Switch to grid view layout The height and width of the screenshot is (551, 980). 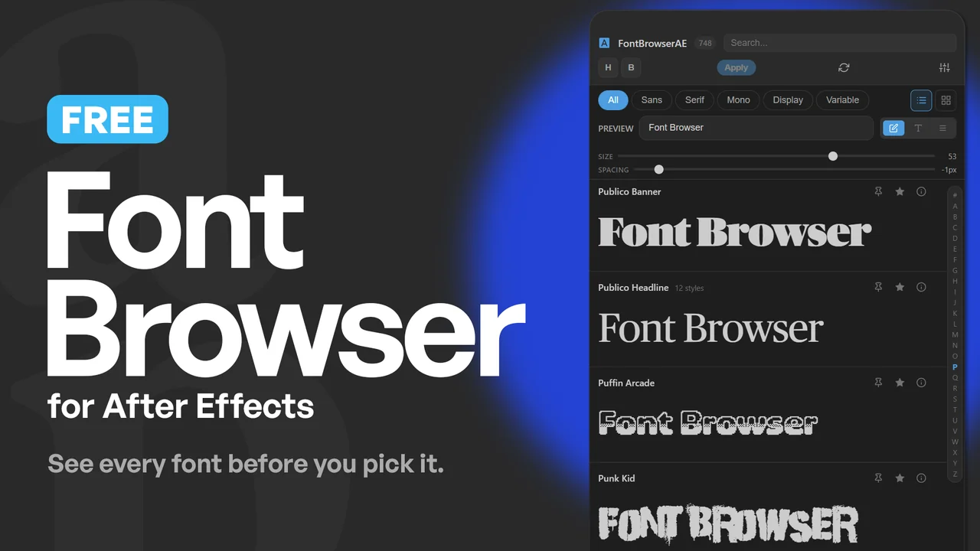point(946,100)
